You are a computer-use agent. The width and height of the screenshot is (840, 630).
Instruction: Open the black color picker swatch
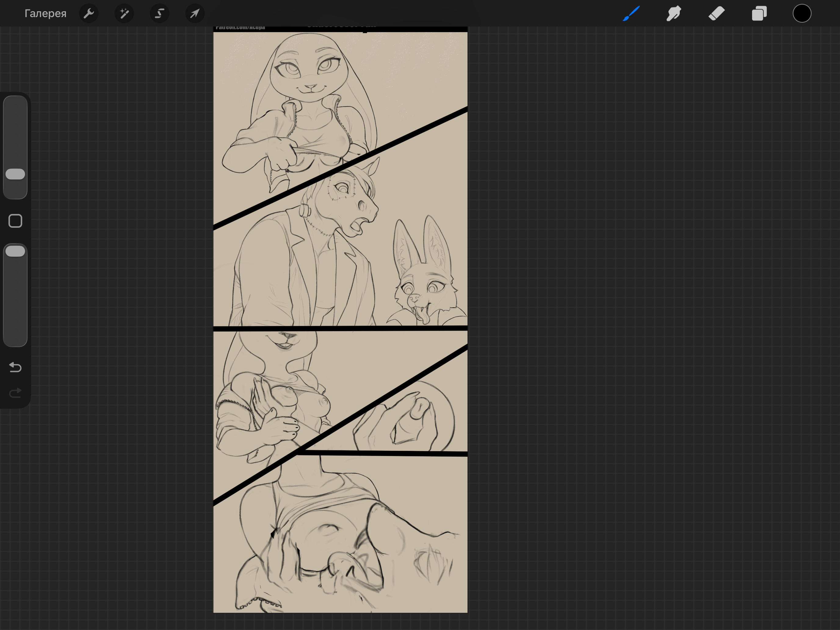click(802, 14)
